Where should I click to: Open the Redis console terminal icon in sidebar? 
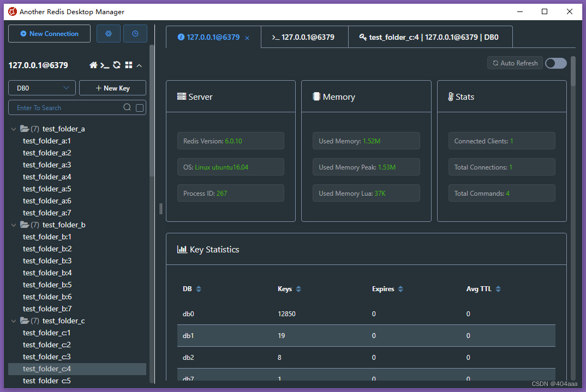pyautogui.click(x=105, y=65)
